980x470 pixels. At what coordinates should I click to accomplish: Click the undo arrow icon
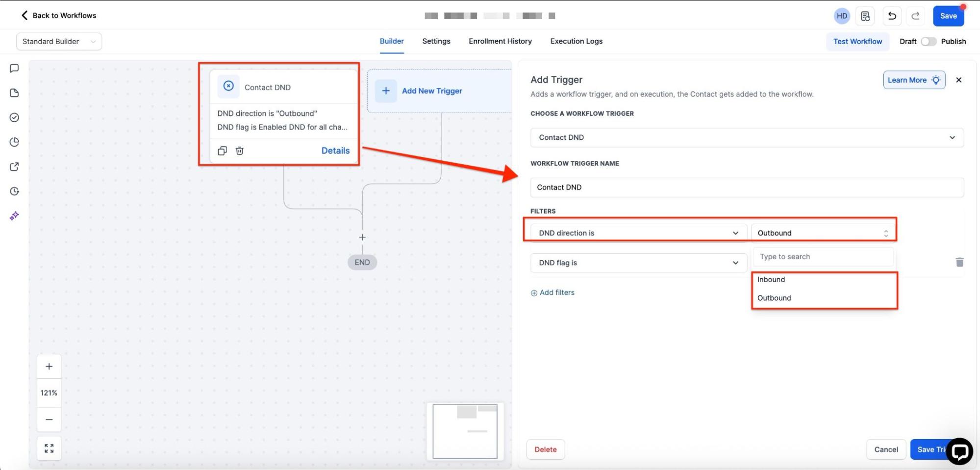click(892, 16)
